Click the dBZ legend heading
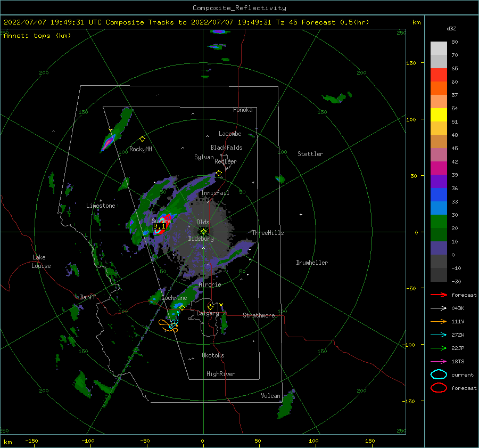Image resolution: width=479 pixels, height=448 pixels. 451,29
